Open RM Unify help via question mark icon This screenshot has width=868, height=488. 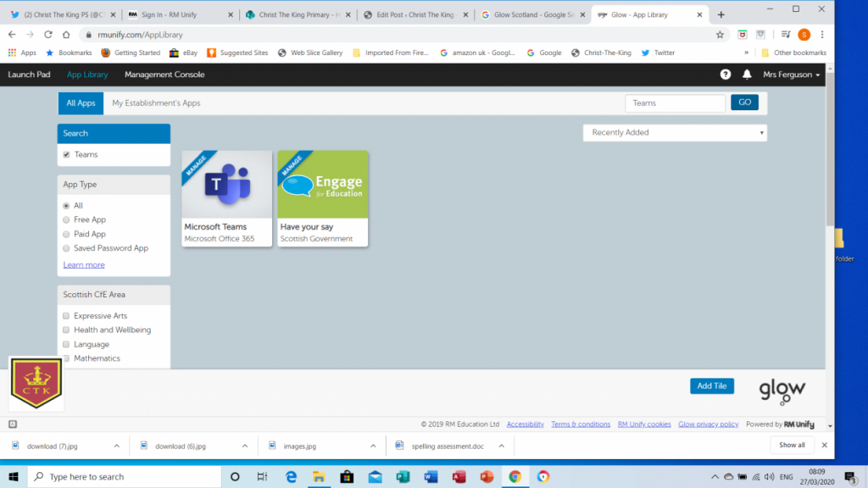(725, 75)
